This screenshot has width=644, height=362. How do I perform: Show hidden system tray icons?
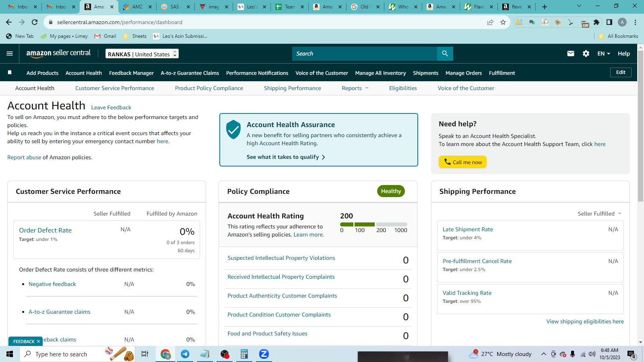(x=543, y=354)
